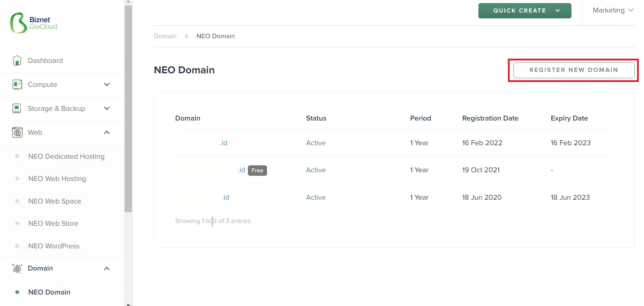Screen dimensions: 644x306
Task: Click the Domain breadcrumb link
Action: point(165,36)
